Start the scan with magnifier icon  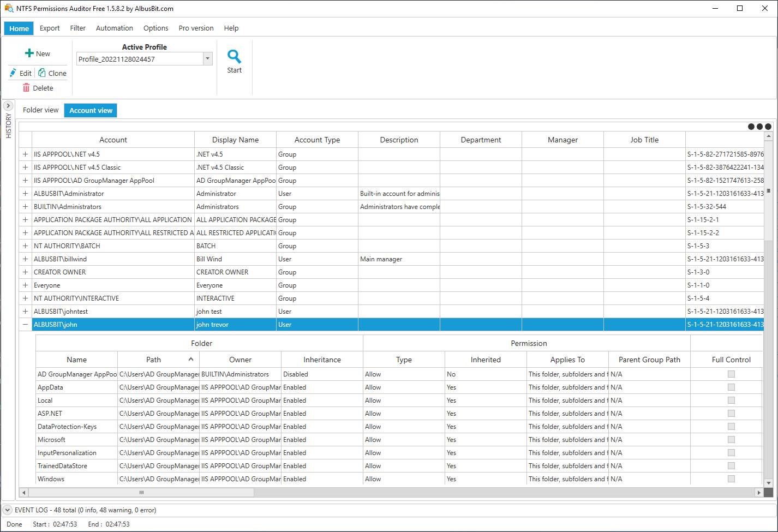(234, 56)
